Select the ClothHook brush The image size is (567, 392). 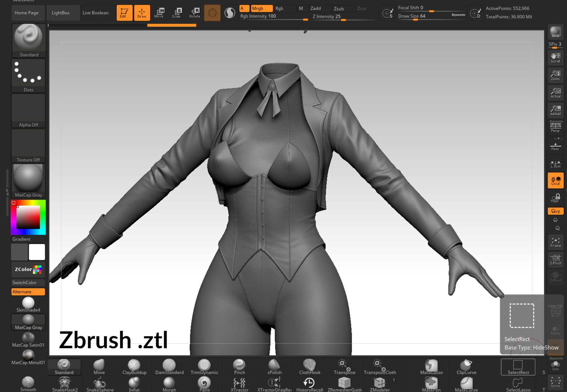coord(309,367)
